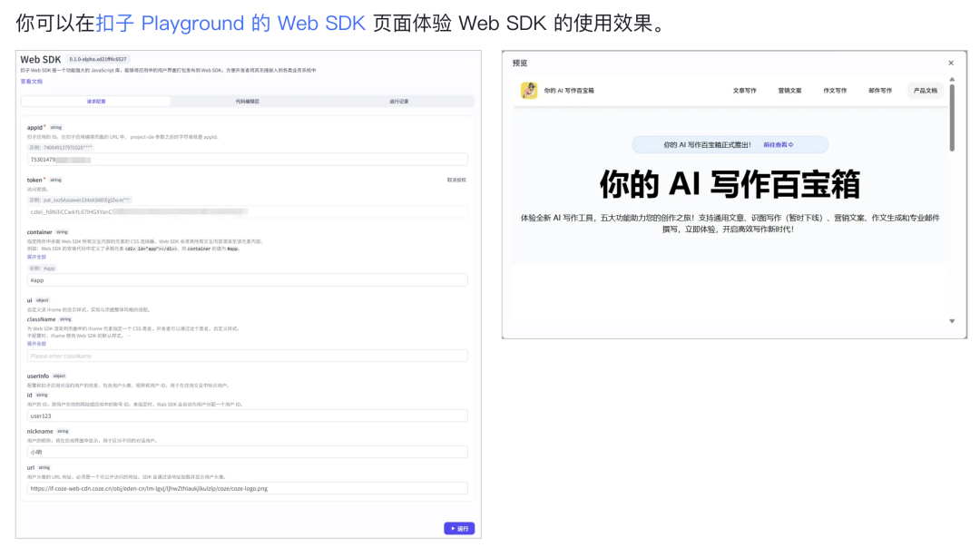980x557 pixels.
Task: Open 作文写作 in the preview nav
Action: pyautogui.click(x=835, y=91)
